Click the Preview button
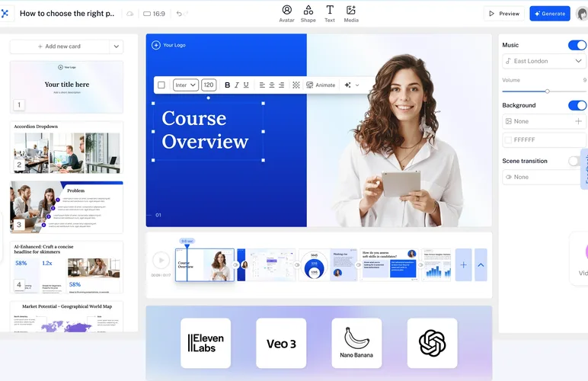 tap(504, 14)
